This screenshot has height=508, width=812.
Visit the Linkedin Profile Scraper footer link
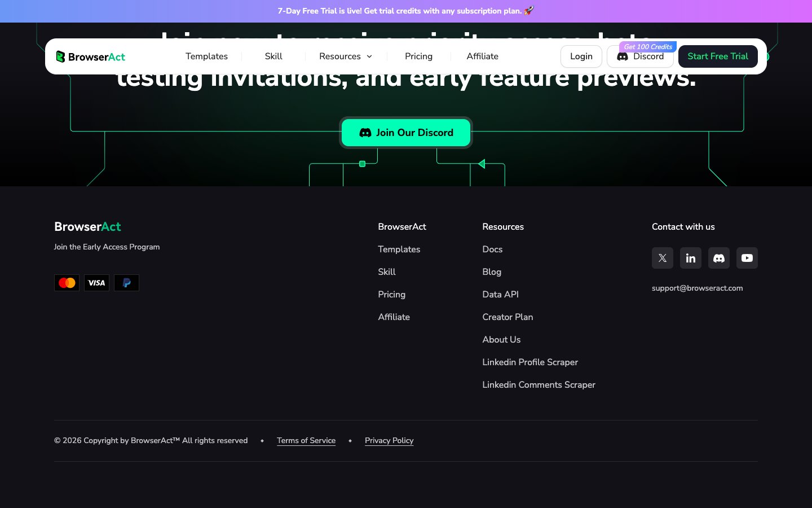click(x=530, y=362)
